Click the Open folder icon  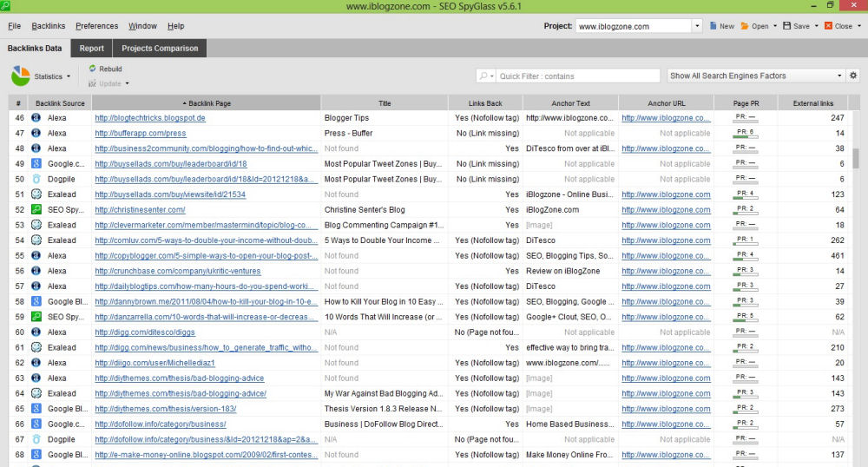tap(745, 25)
